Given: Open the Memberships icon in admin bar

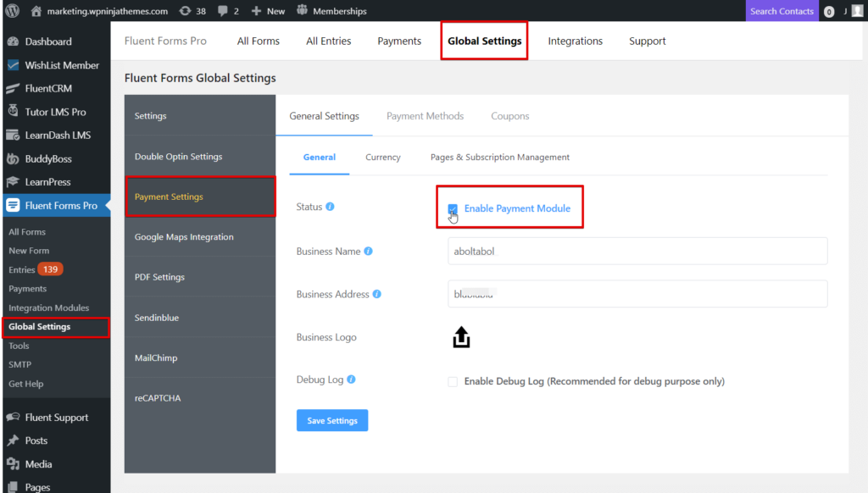Looking at the screenshot, I should tap(302, 10).
